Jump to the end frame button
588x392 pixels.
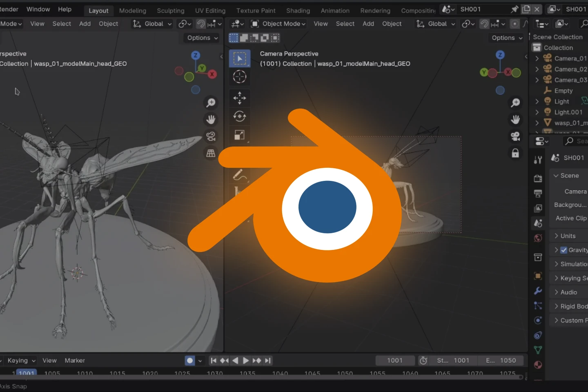pyautogui.click(x=267, y=361)
